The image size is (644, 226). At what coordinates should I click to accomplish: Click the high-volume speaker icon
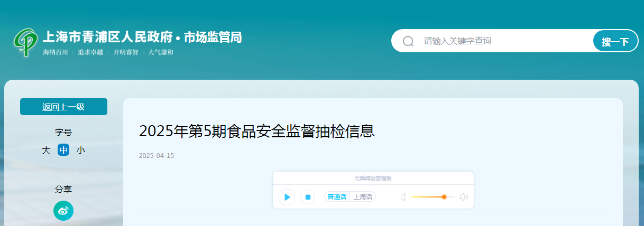tap(464, 197)
